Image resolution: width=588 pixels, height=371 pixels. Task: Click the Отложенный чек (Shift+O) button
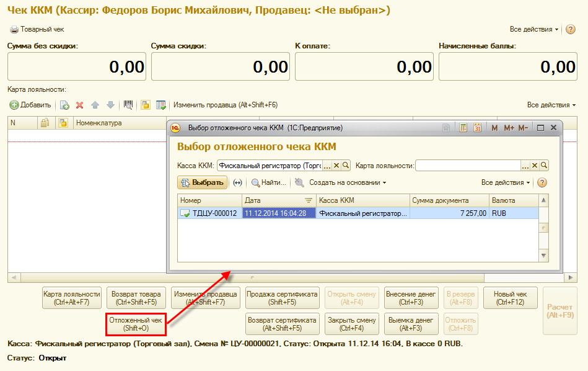(136, 324)
